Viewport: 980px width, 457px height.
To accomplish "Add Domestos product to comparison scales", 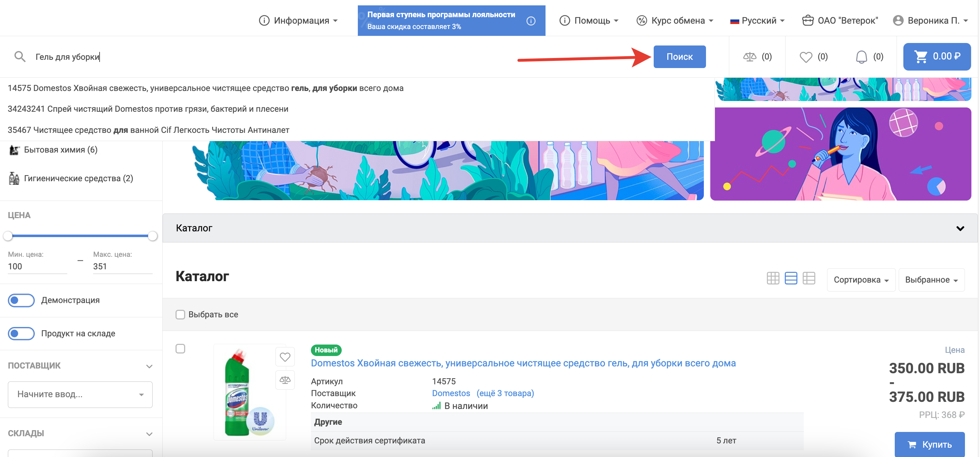I will coord(285,380).
